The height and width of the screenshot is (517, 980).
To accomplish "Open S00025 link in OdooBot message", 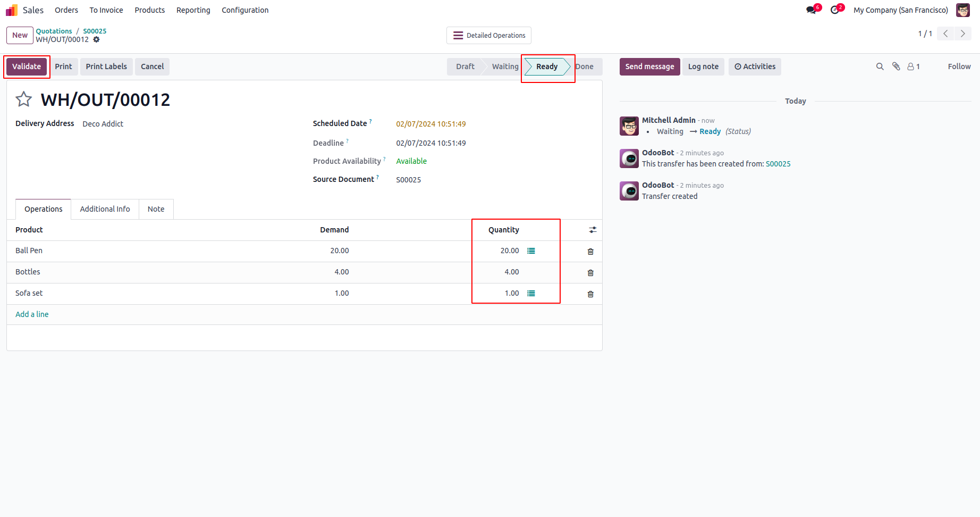I will (778, 164).
